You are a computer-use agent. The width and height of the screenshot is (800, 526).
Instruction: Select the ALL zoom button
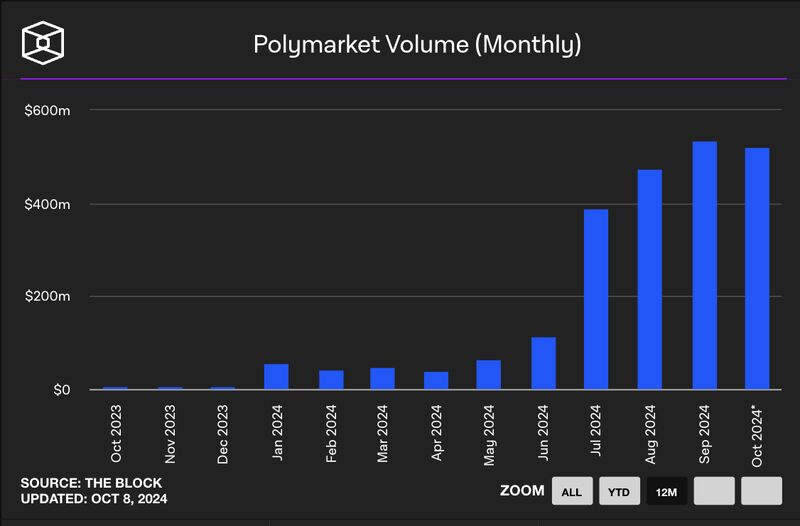coord(572,491)
